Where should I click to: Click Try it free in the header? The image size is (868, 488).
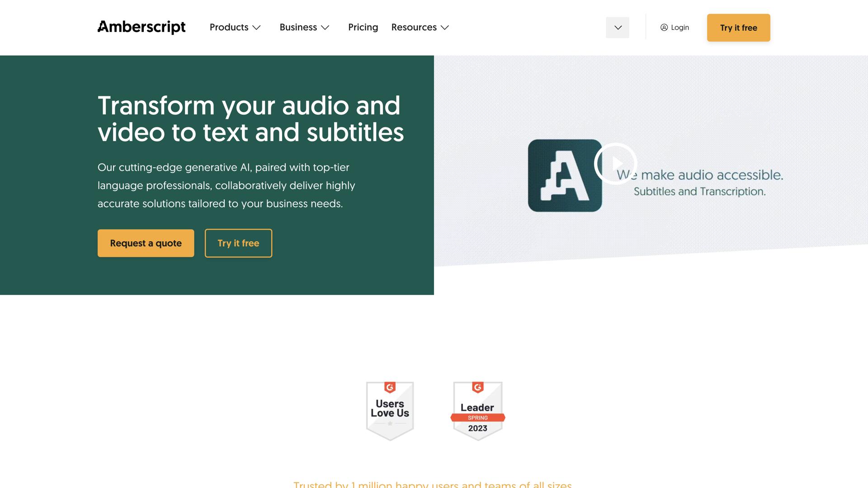point(738,28)
